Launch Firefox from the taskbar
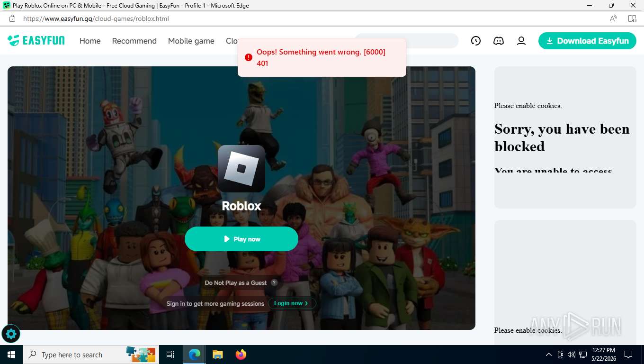Image resolution: width=644 pixels, height=364 pixels. pyautogui.click(x=241, y=355)
